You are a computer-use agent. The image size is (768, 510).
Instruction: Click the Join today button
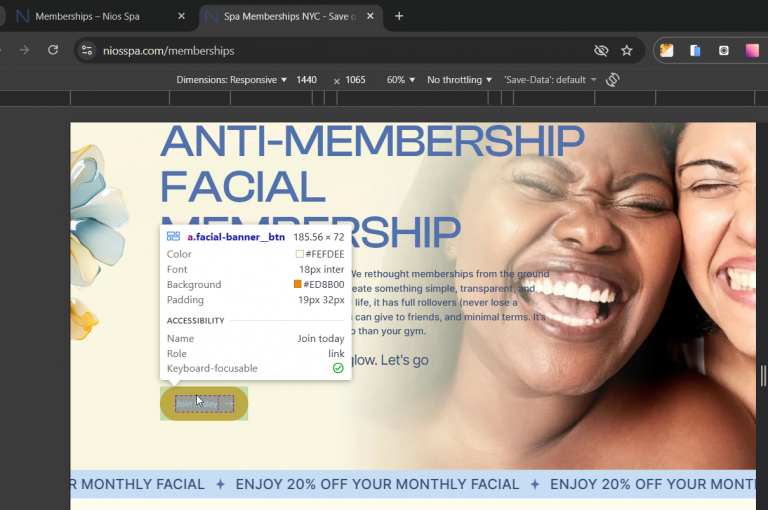pos(204,404)
